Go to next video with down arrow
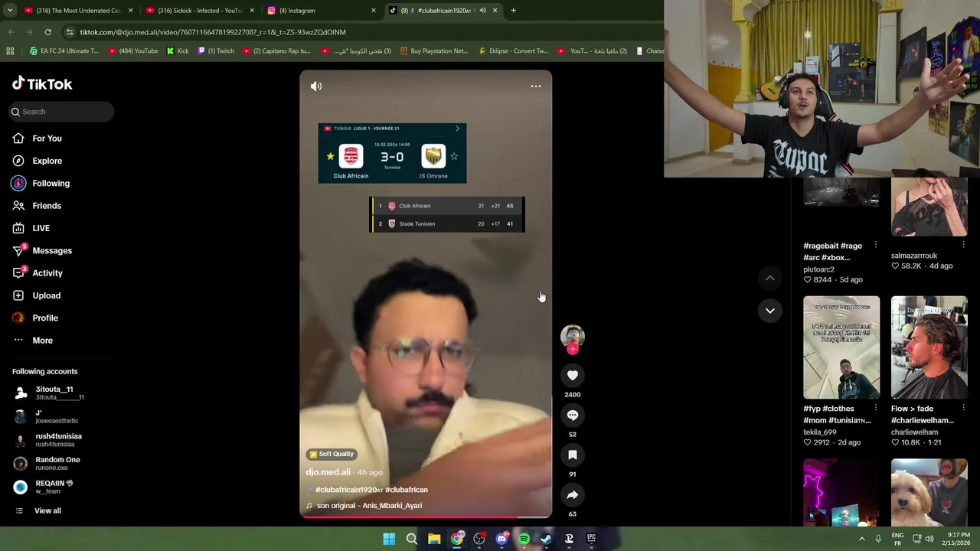This screenshot has height=551, width=980. pos(770,311)
